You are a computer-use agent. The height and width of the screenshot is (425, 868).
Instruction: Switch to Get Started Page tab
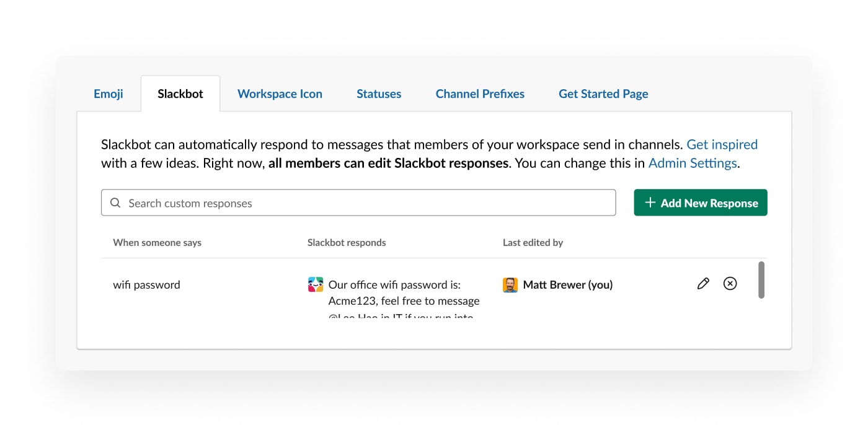603,94
